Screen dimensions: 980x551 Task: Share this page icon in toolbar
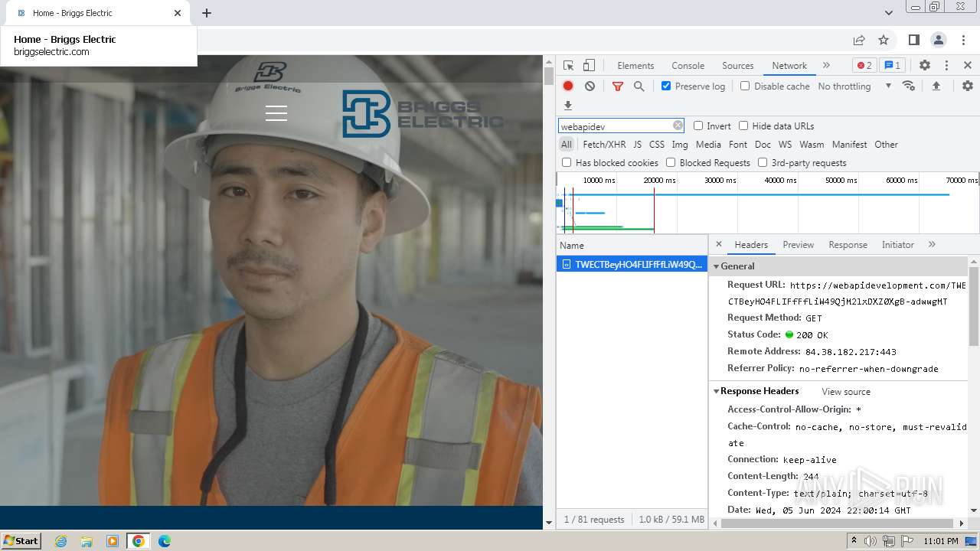coord(859,40)
